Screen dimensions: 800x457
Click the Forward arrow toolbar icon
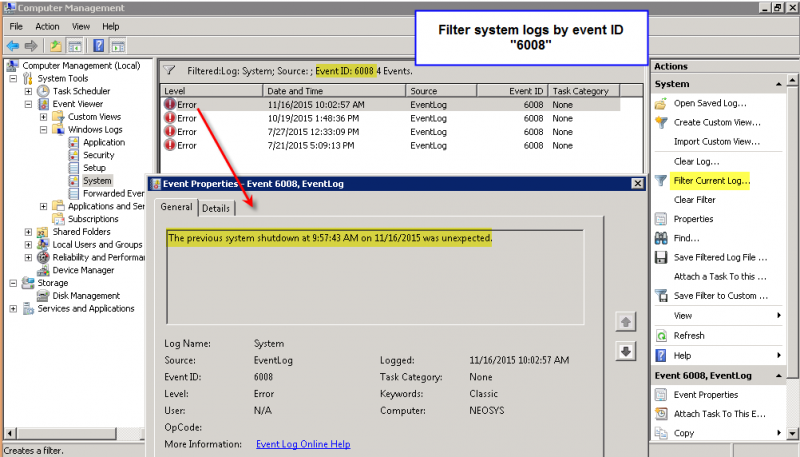pyautogui.click(x=31, y=46)
